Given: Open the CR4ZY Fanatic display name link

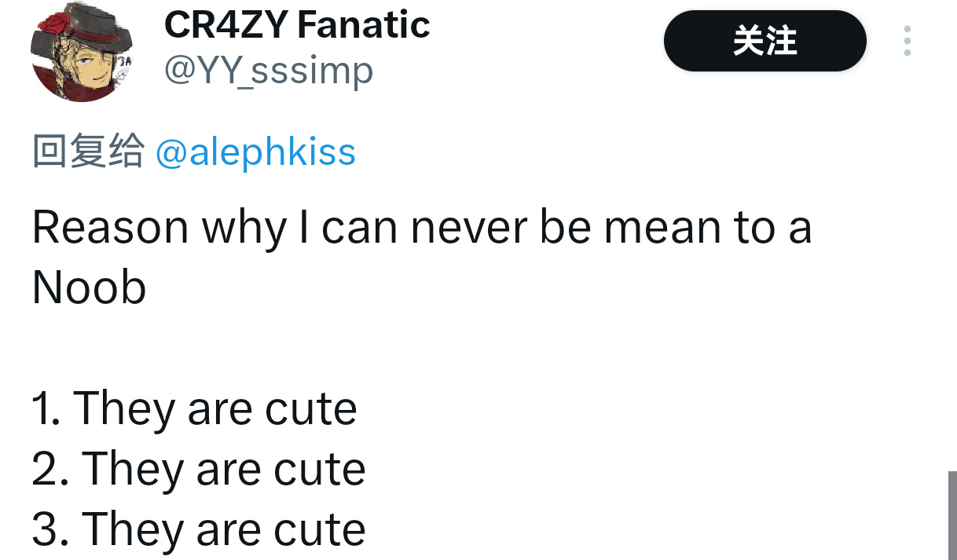Looking at the screenshot, I should (296, 25).
